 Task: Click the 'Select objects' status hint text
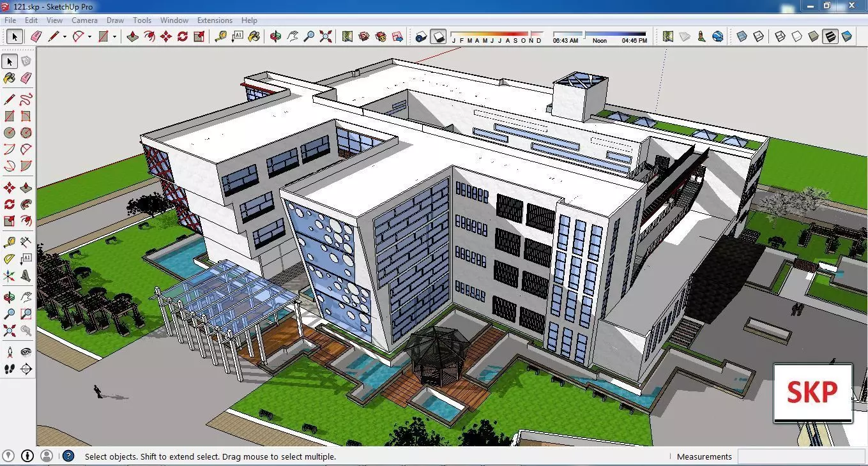[x=210, y=456]
